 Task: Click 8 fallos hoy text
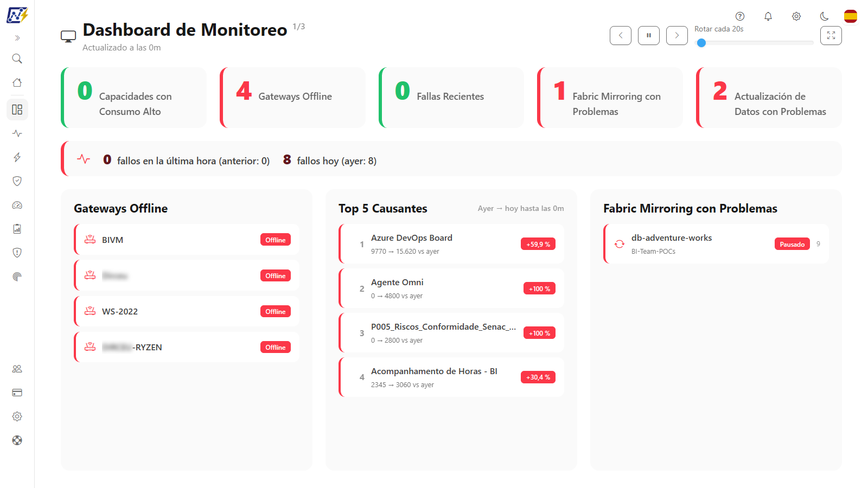tap(329, 160)
